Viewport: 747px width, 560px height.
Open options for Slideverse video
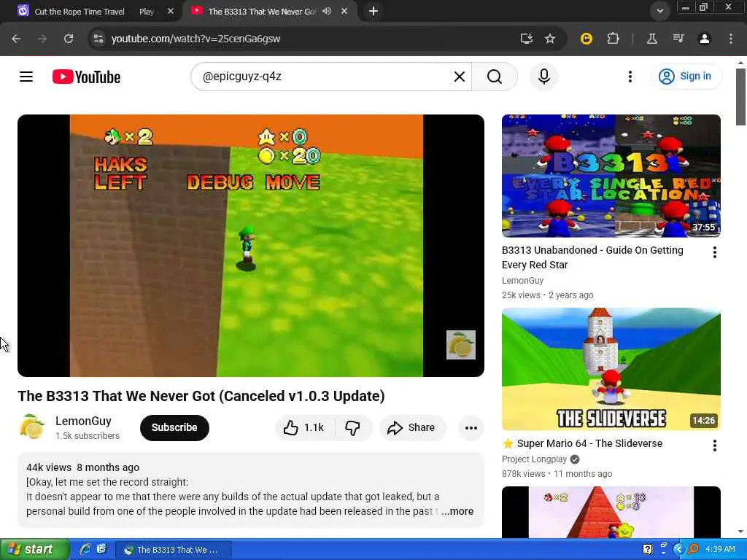[x=714, y=446]
